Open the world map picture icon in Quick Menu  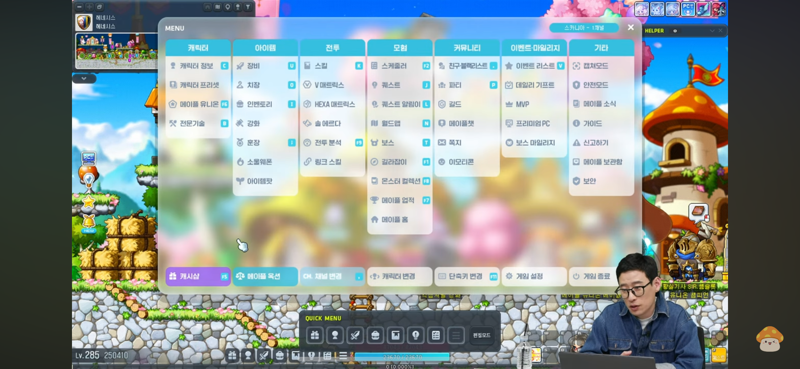[395, 335]
